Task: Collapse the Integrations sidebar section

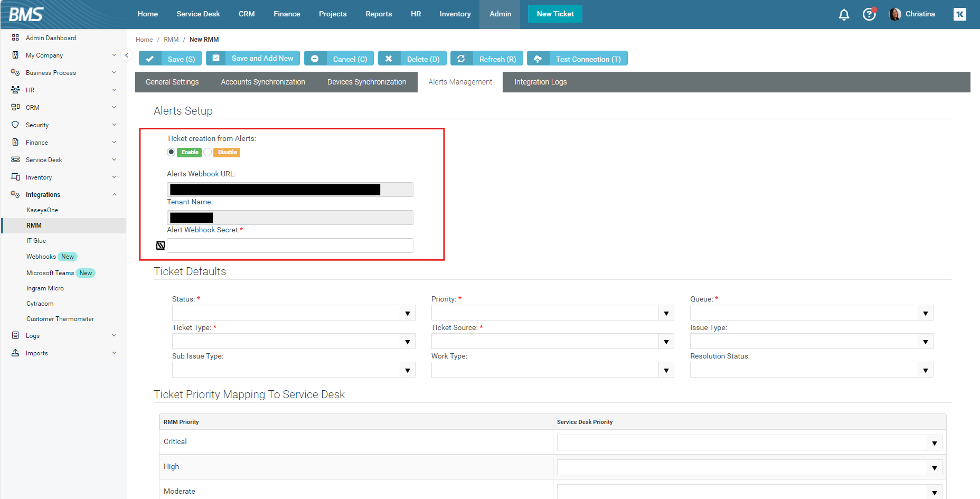Action: pos(115,194)
